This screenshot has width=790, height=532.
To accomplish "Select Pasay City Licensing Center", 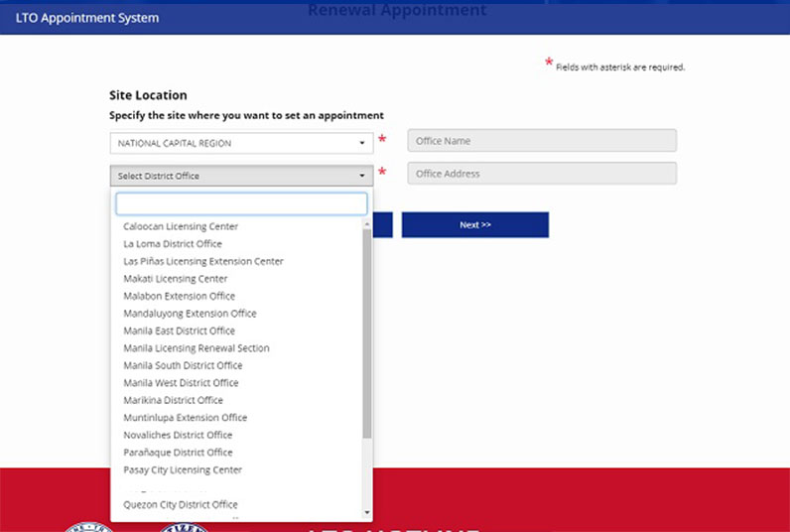I will click(x=183, y=469).
